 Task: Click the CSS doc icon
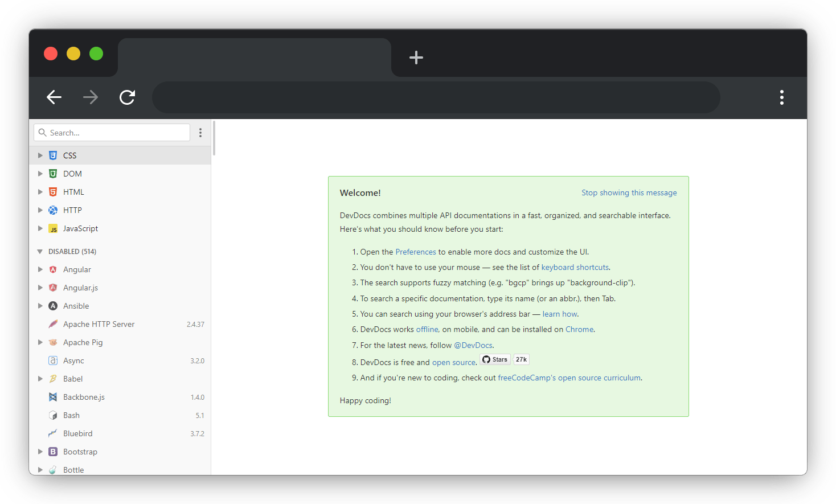pos(53,155)
